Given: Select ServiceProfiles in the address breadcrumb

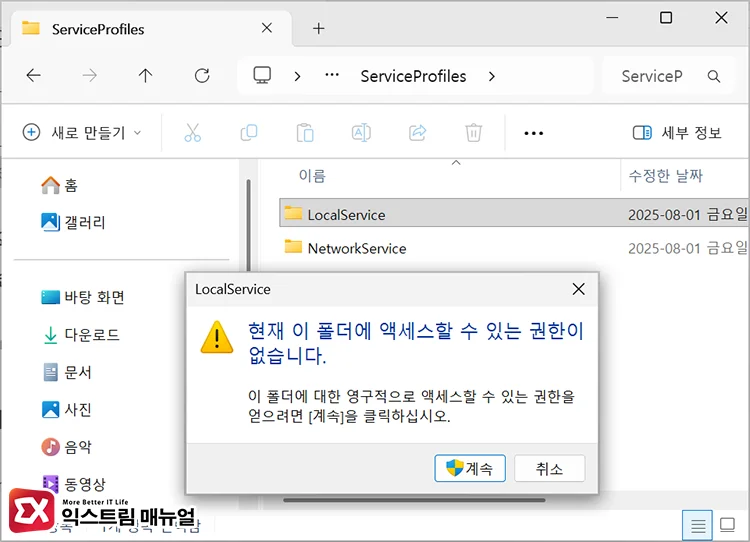Looking at the screenshot, I should click(x=413, y=76).
